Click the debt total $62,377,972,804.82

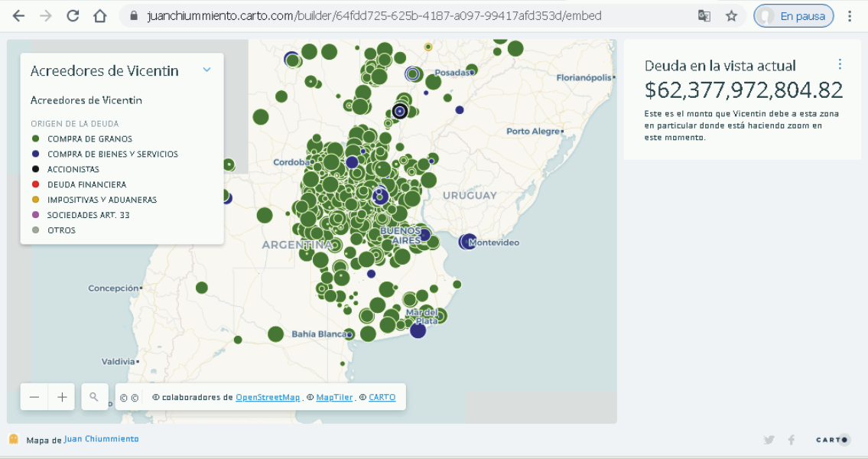coord(744,90)
